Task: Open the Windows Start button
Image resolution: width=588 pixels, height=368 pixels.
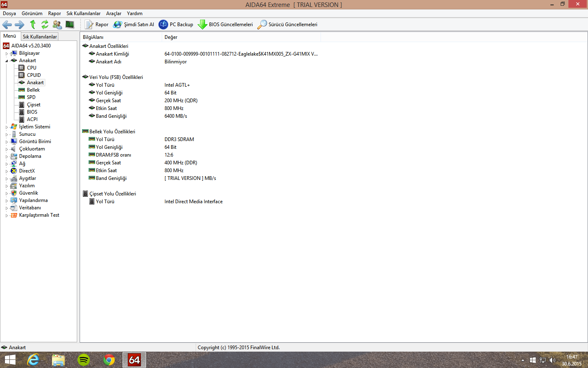Action: coord(10,360)
